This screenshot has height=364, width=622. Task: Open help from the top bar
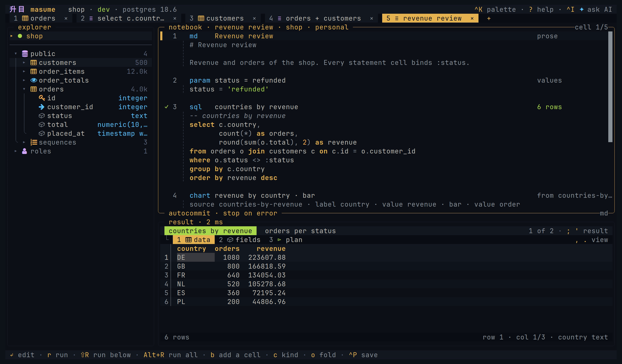541,9
